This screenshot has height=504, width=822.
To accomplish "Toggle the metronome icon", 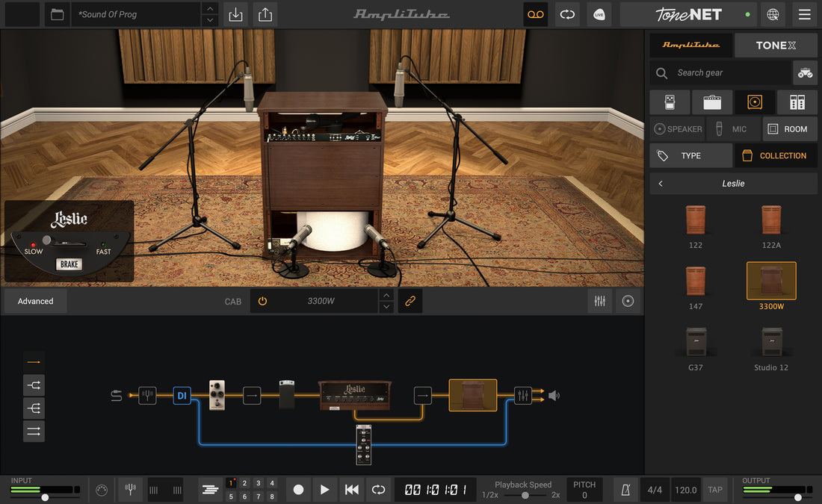I will [x=625, y=490].
